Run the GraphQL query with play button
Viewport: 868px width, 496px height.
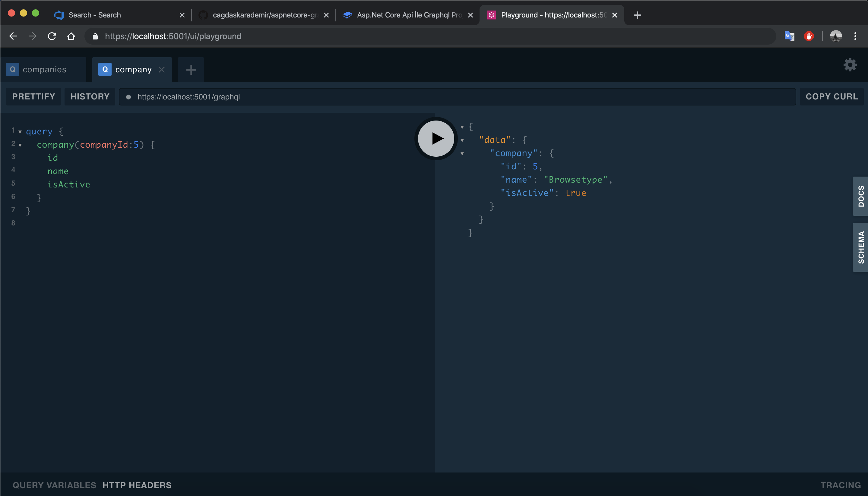(436, 139)
